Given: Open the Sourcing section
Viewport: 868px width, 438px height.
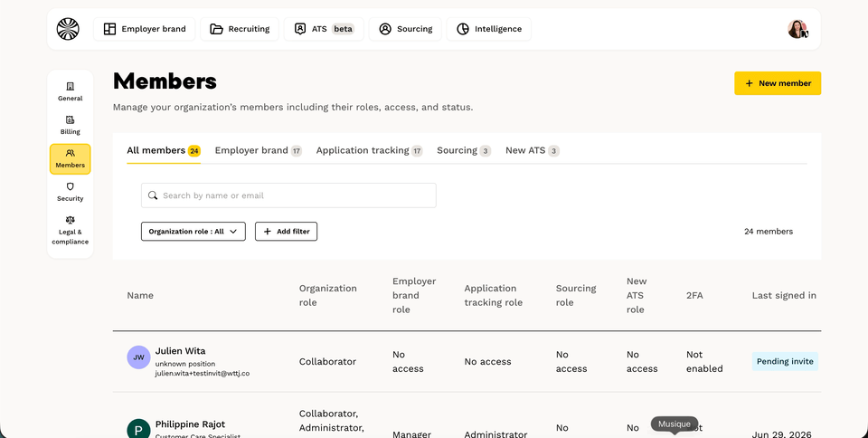Looking at the screenshot, I should coord(405,29).
